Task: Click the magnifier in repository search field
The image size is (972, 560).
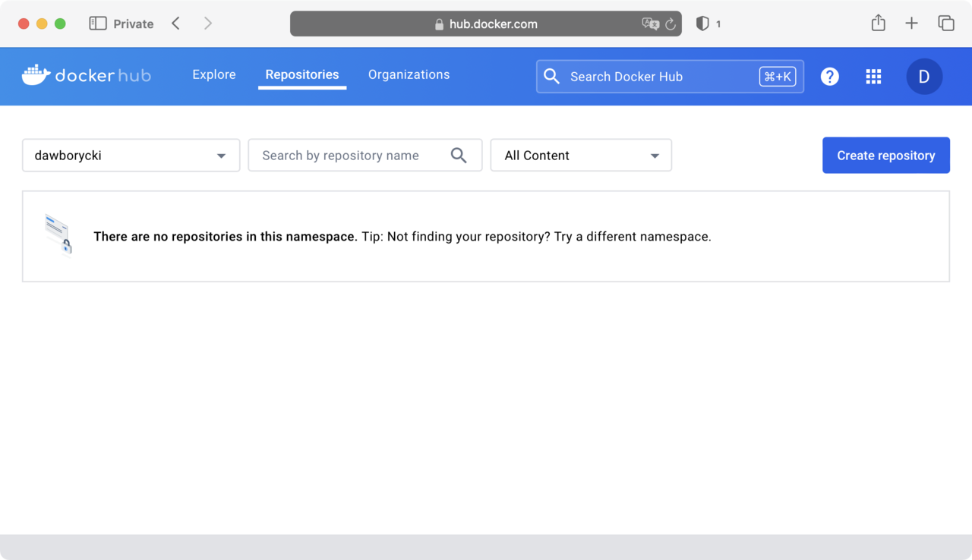Action: pos(459,156)
